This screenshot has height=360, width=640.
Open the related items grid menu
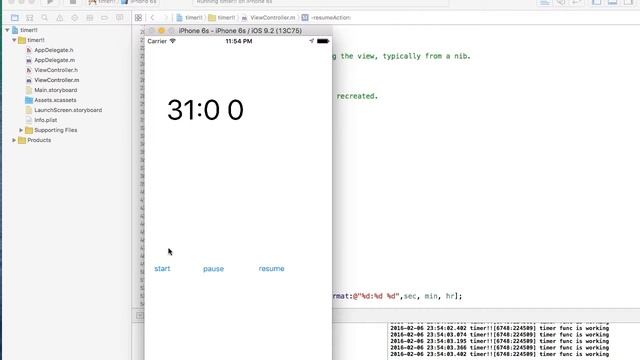tap(138, 18)
